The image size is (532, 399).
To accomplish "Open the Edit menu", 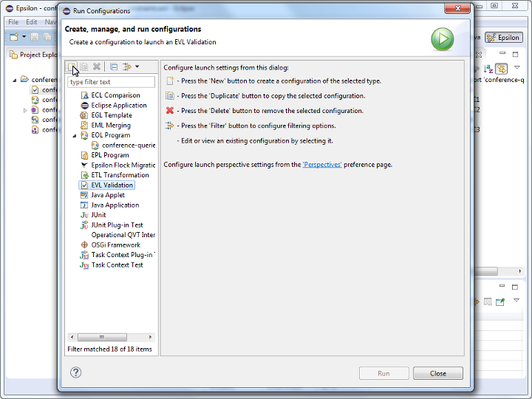I will 32,22.
